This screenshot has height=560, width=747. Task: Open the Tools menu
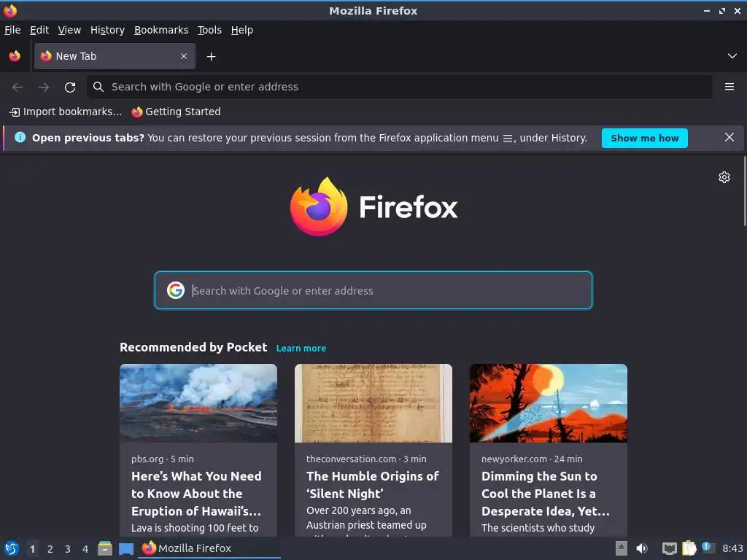click(x=209, y=30)
